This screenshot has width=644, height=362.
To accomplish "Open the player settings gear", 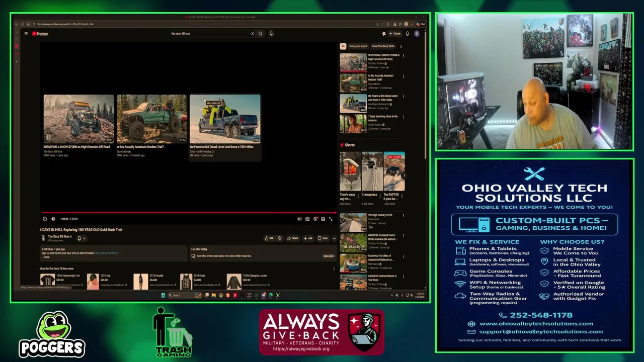I will tap(315, 219).
